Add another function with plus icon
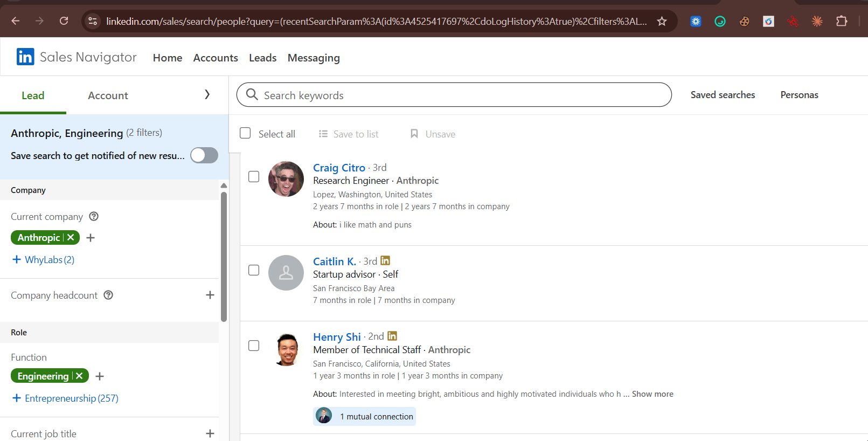This screenshot has width=868, height=441. [x=100, y=376]
